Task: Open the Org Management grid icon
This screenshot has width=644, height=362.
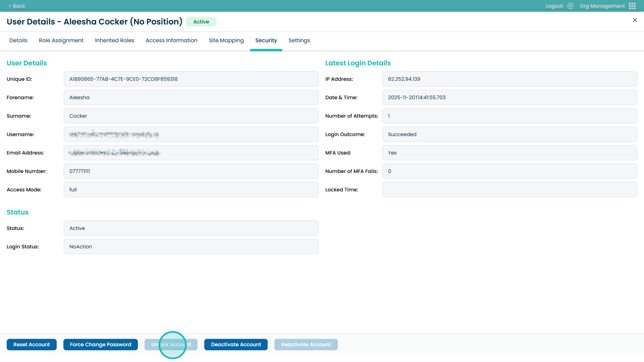Action: click(632, 6)
